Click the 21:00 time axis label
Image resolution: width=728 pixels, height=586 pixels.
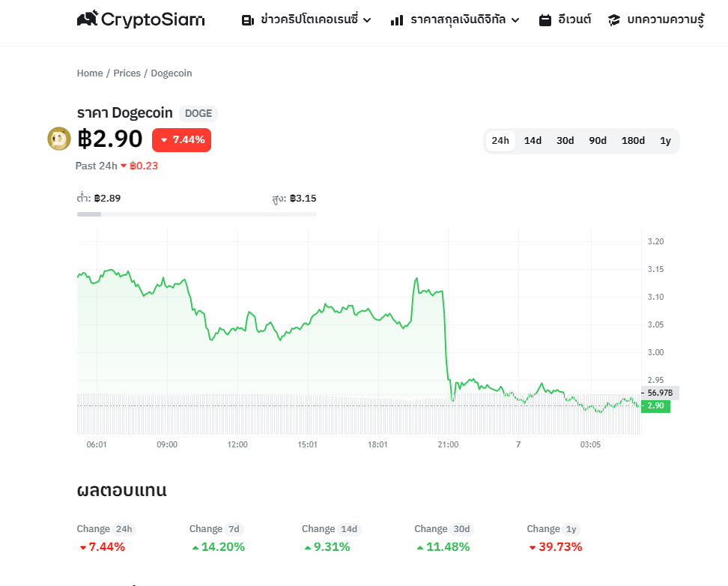[448, 444]
